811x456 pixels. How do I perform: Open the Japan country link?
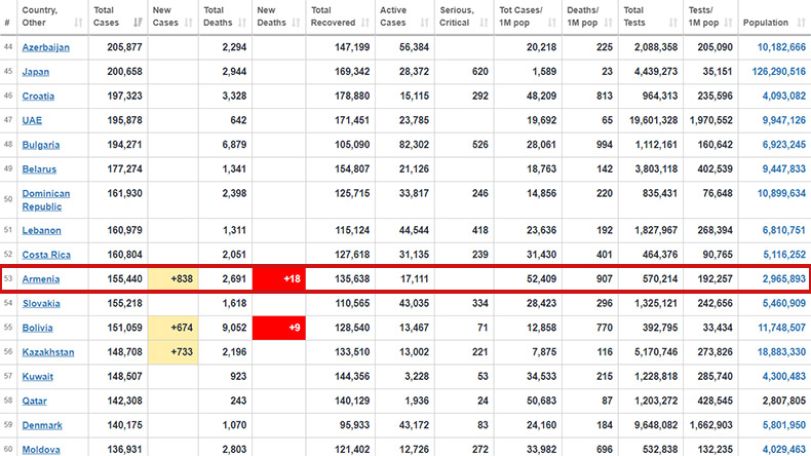point(36,72)
